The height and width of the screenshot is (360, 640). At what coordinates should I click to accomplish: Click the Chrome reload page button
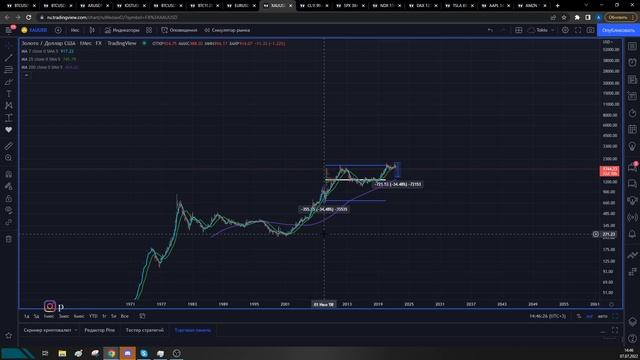point(29,18)
